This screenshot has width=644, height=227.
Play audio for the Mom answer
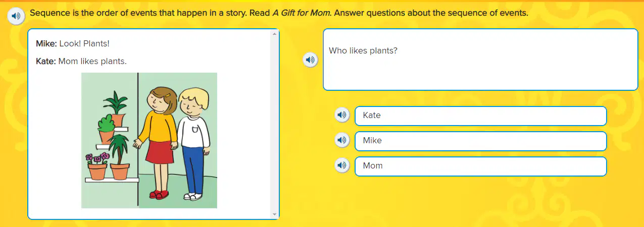point(342,165)
